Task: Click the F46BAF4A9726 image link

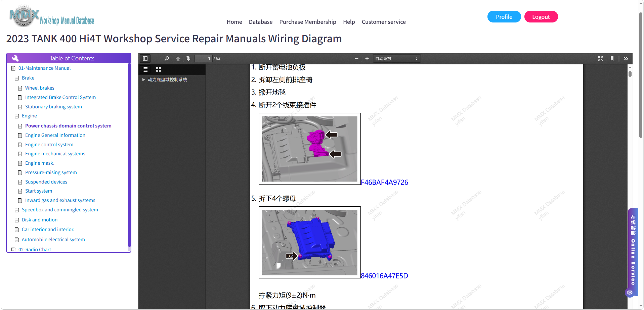Action: (384, 183)
